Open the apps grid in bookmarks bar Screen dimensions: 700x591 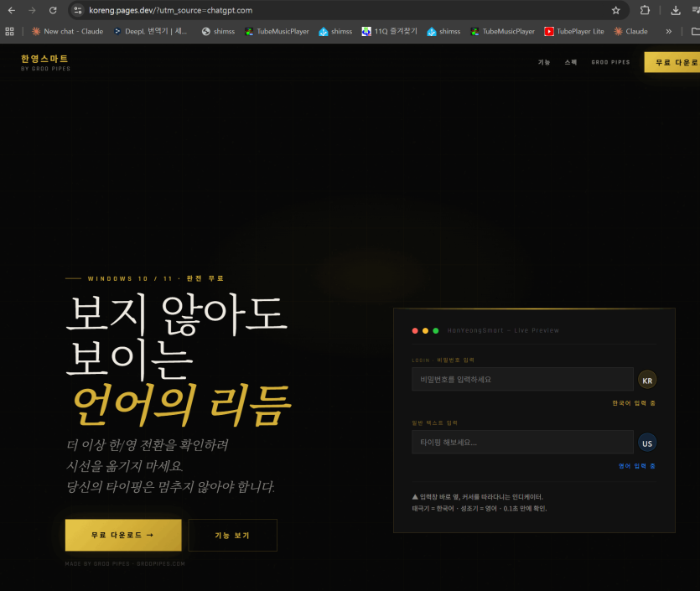click(9, 31)
